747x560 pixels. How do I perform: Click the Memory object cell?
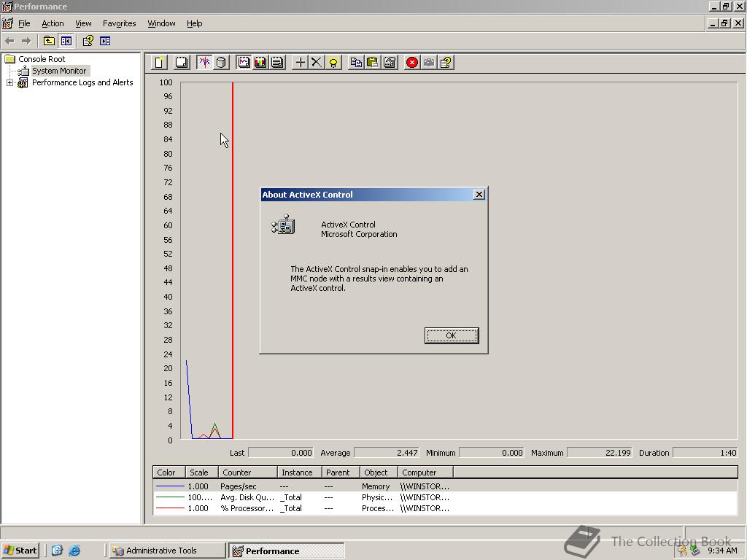click(376, 486)
